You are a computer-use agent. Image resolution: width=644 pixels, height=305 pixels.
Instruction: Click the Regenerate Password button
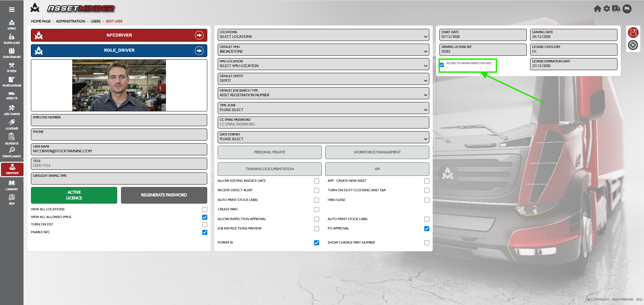point(164,195)
